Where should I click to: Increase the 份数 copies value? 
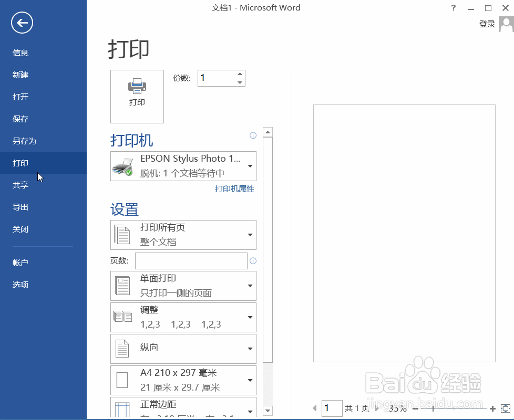240,74
